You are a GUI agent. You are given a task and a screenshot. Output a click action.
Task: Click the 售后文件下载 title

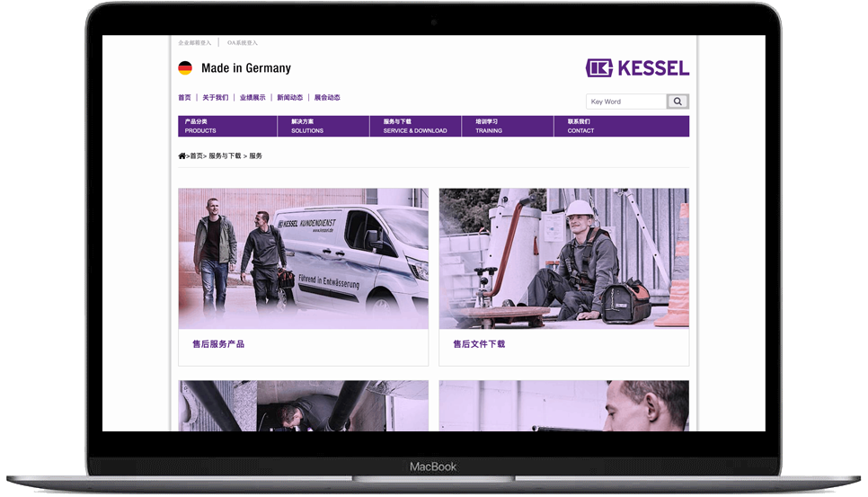click(x=479, y=343)
